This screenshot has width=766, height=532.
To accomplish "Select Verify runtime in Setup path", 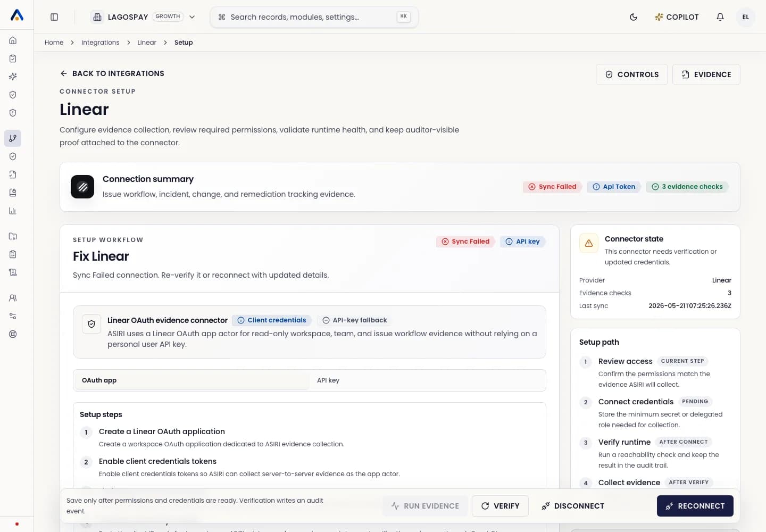I will (625, 442).
